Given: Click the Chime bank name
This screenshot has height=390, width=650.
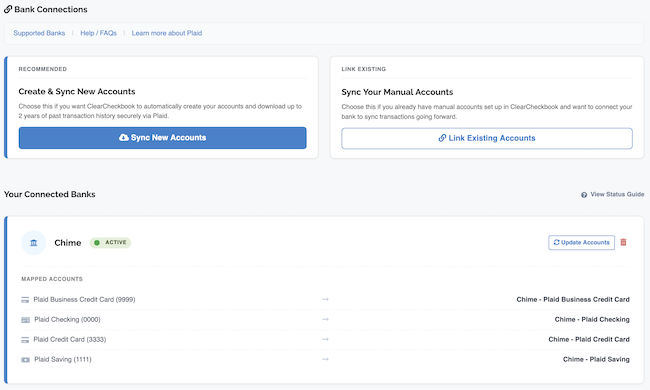Looking at the screenshot, I should point(68,242).
